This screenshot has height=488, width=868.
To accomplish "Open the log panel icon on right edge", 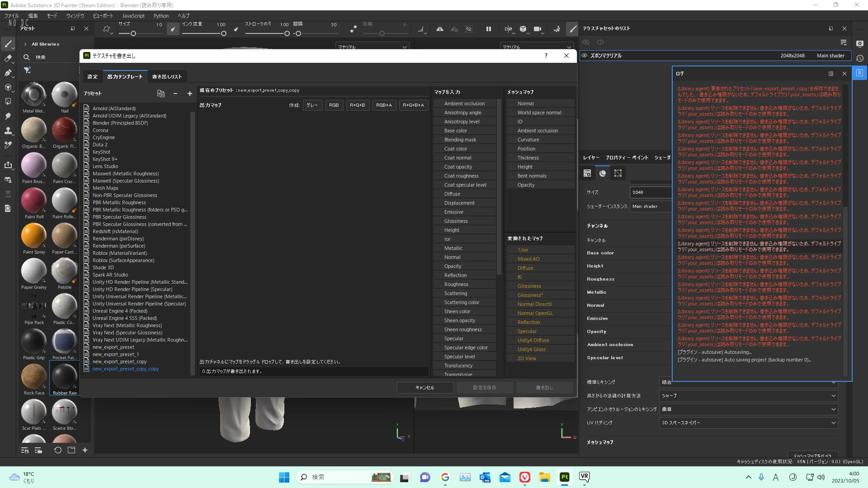I will pyautogui.click(x=859, y=73).
